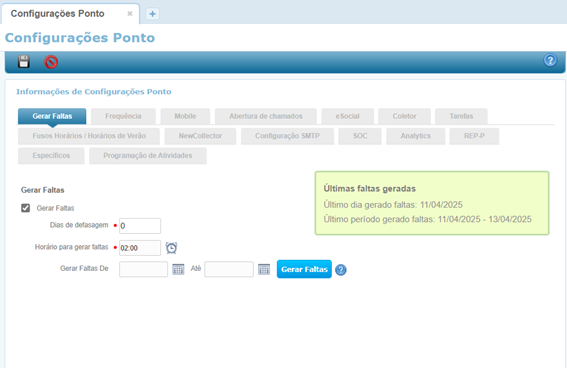The image size is (567, 368).
Task: Click the blue Gerar Faltas button
Action: (x=304, y=269)
